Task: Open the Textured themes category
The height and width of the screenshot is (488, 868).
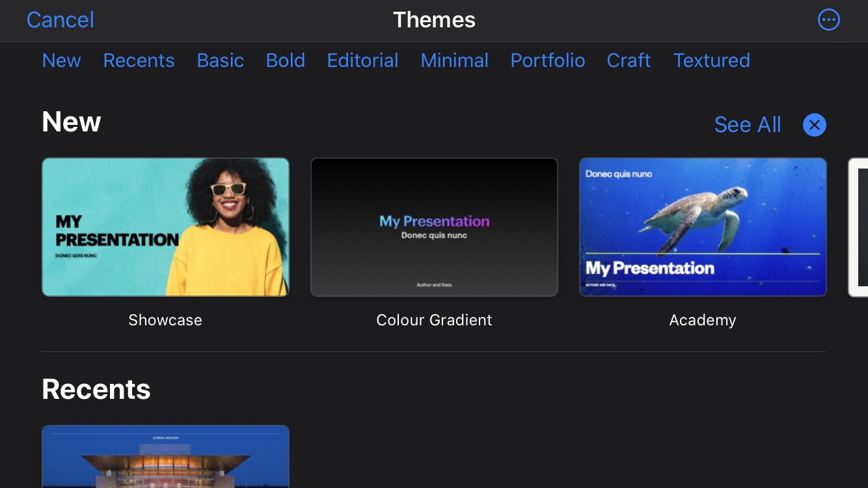Action: click(711, 61)
